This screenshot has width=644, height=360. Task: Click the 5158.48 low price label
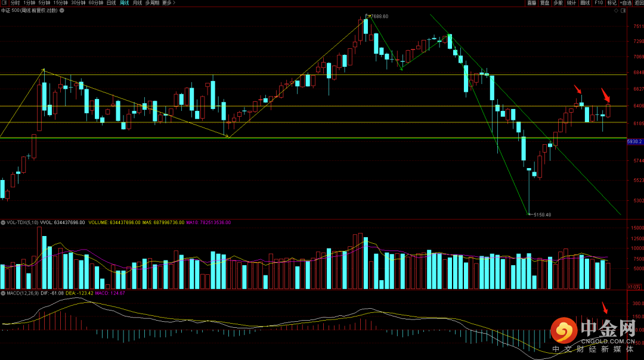[x=542, y=215]
